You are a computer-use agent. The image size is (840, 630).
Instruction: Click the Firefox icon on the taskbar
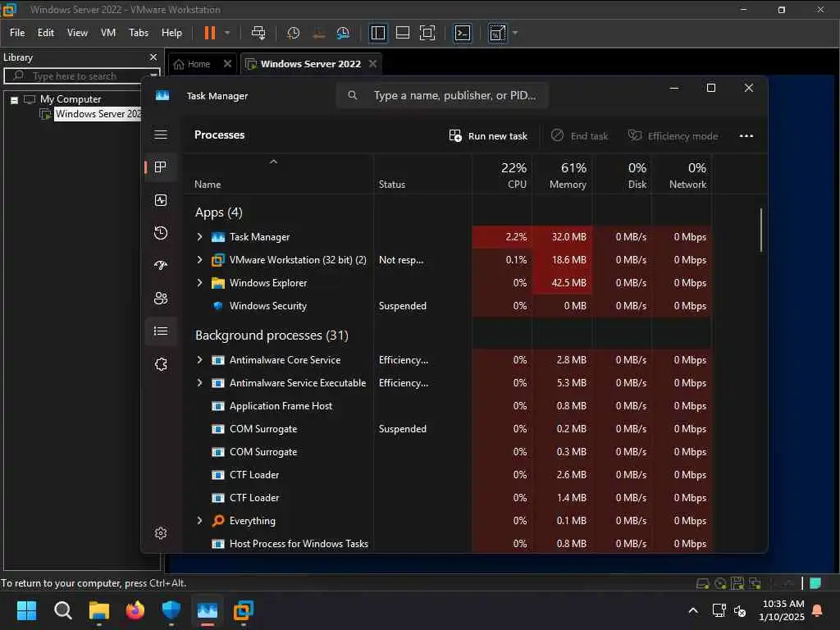(135, 610)
